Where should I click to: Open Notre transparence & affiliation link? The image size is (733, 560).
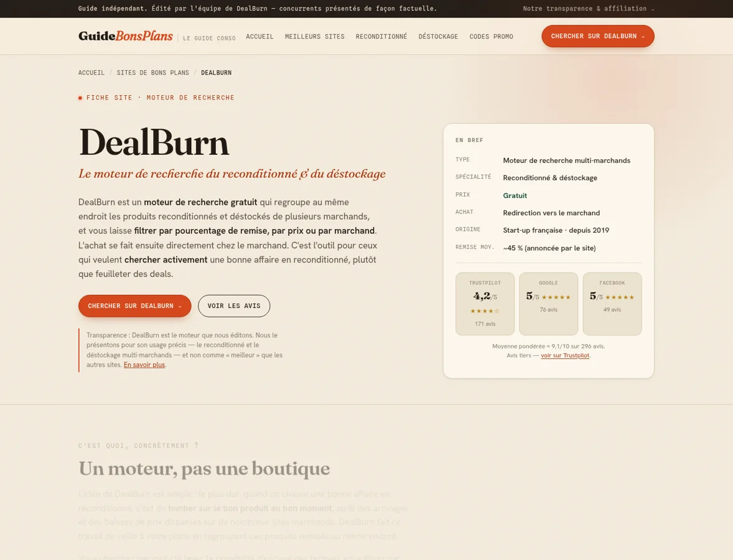[589, 9]
